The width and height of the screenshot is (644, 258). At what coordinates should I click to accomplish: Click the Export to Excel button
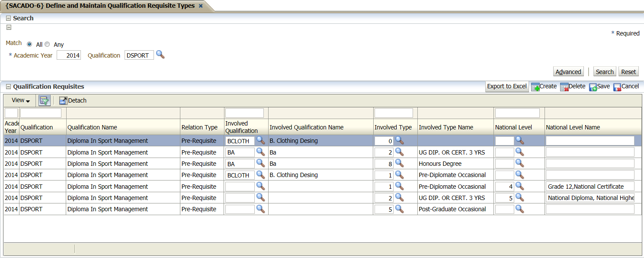pyautogui.click(x=507, y=87)
